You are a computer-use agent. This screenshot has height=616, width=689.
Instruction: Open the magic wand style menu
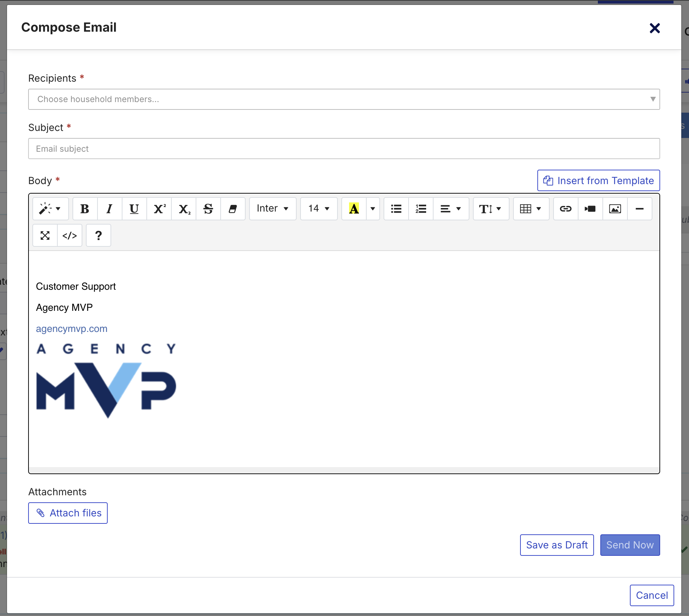coord(50,209)
